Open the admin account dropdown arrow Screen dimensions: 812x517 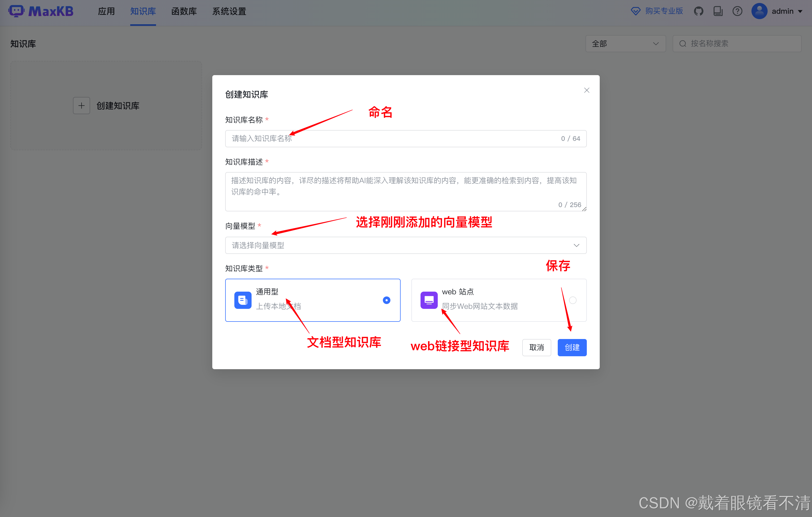click(800, 12)
